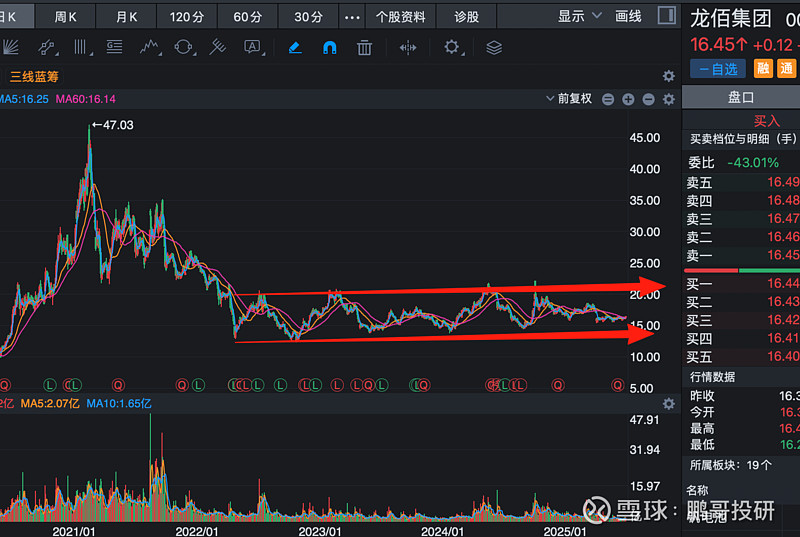The image size is (800, 537).
Task: Open the 诊股 tab
Action: [x=466, y=17]
